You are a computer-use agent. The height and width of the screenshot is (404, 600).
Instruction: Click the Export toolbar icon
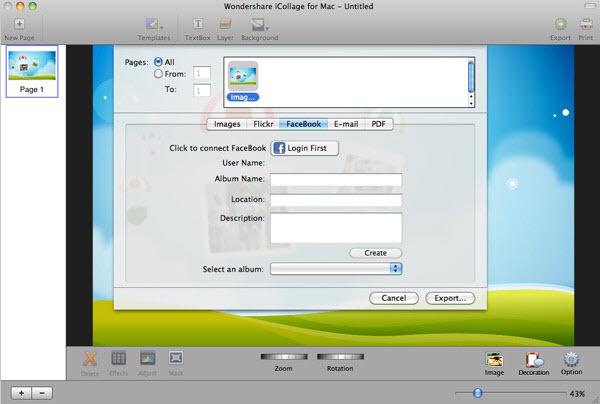point(561,24)
